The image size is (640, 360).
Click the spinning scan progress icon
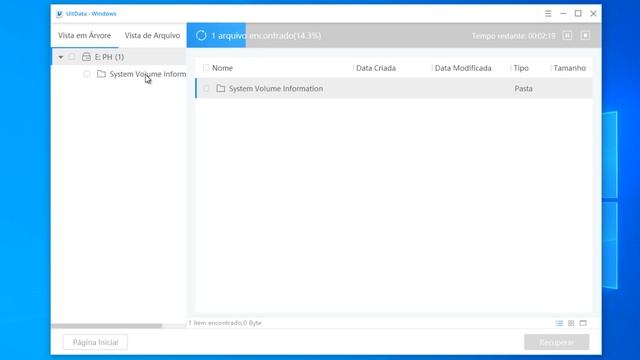(x=201, y=36)
